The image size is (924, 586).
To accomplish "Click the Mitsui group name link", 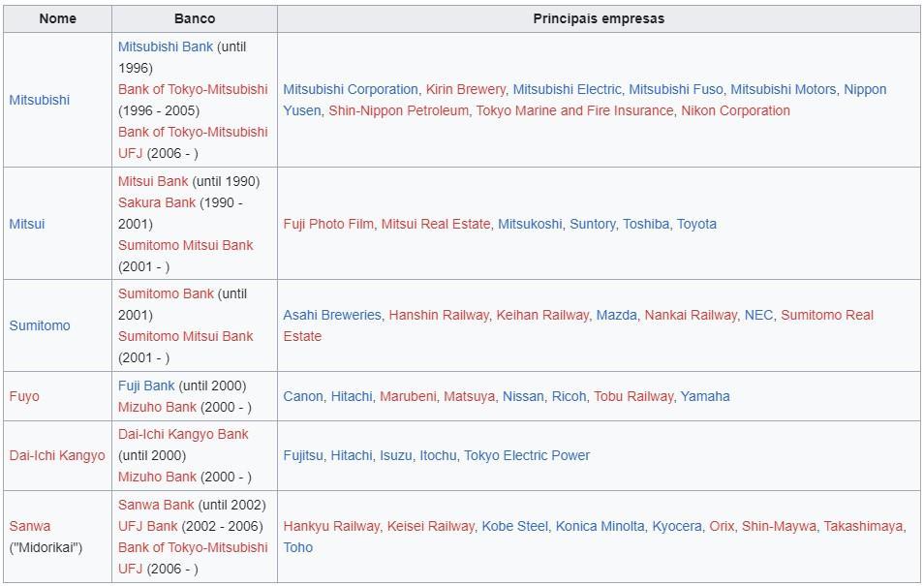I will (x=27, y=224).
